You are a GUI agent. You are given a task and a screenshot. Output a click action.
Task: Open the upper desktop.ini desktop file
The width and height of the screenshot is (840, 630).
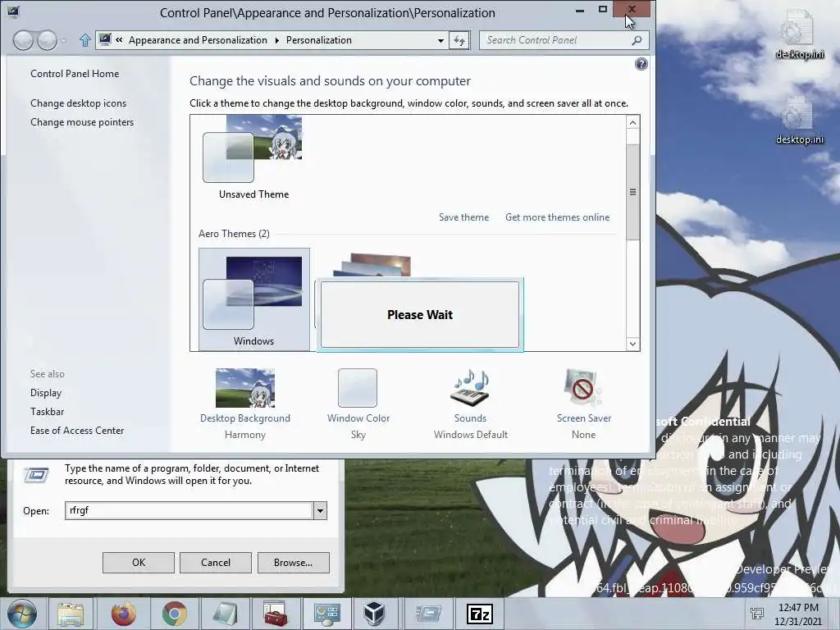(x=799, y=34)
